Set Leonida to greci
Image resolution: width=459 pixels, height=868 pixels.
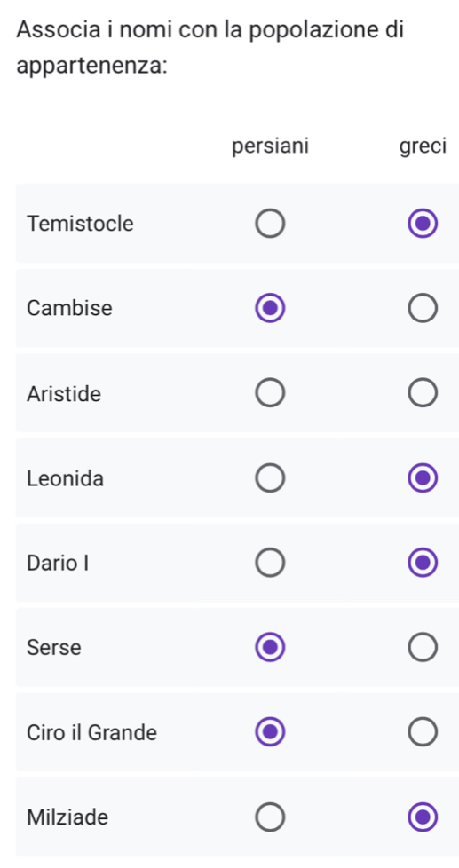[423, 478]
